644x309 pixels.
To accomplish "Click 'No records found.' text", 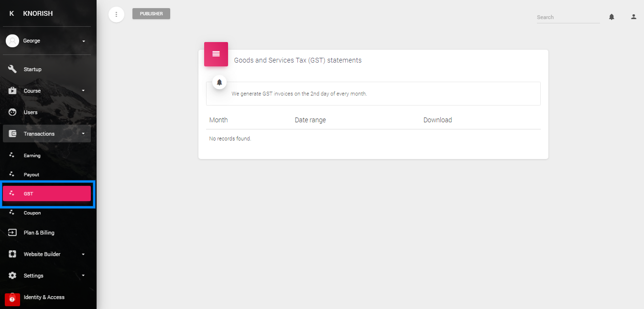I will point(230,139).
